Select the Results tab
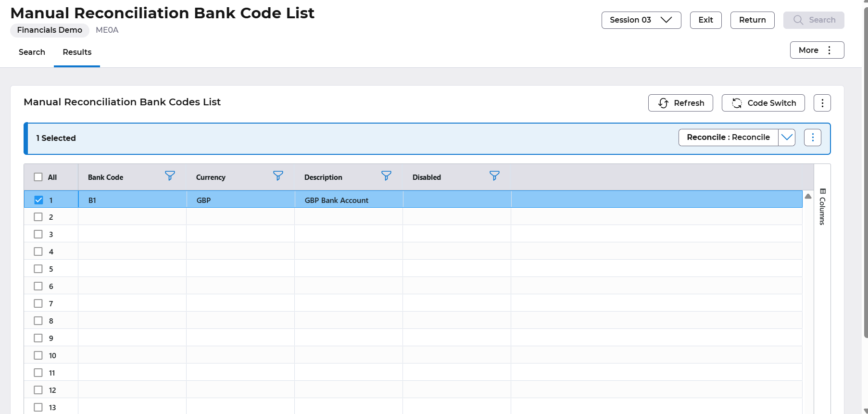 pos(77,52)
